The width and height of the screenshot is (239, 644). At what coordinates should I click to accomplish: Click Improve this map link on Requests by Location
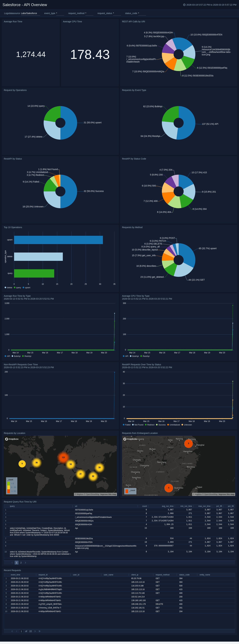click(x=108, y=494)
